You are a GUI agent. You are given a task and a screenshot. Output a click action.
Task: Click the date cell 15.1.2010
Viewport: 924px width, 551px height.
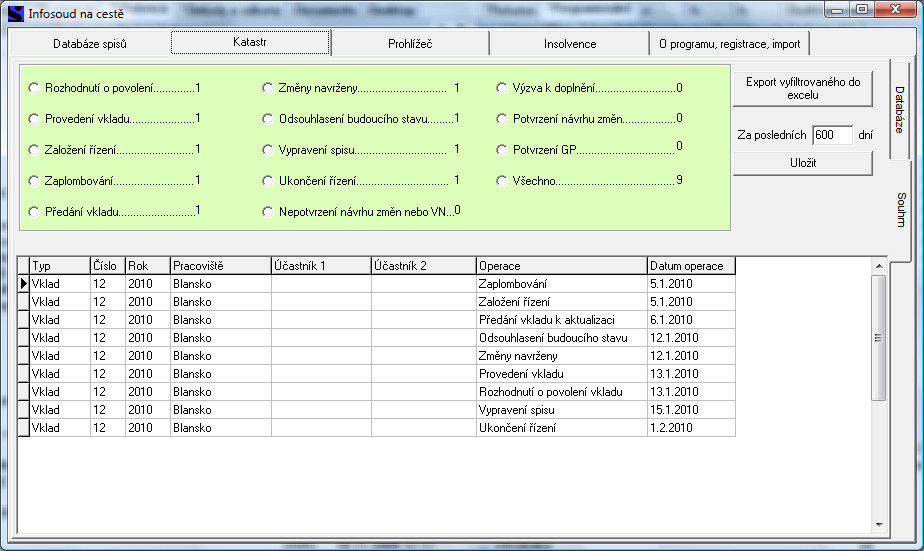click(x=691, y=410)
